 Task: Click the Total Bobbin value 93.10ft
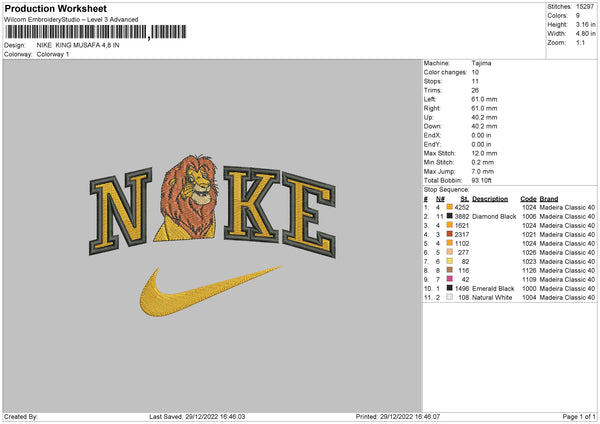click(481, 180)
